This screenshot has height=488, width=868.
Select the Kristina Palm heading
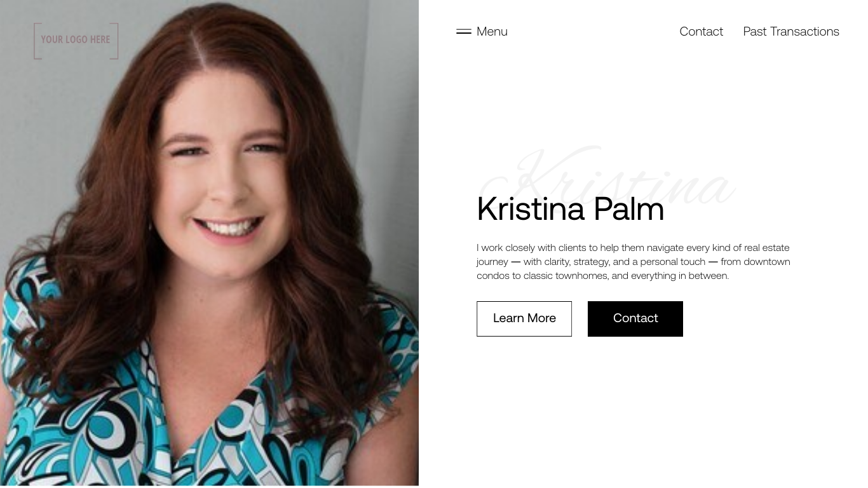(x=570, y=209)
